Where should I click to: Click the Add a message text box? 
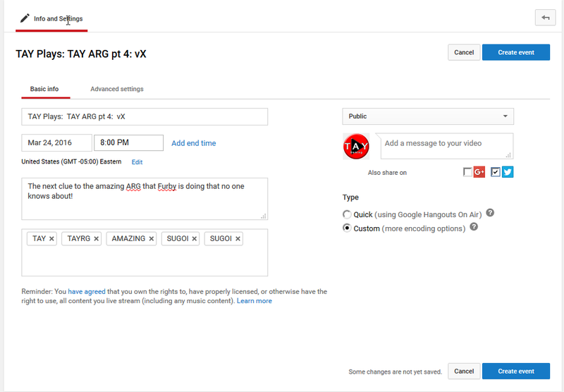pyautogui.click(x=447, y=146)
